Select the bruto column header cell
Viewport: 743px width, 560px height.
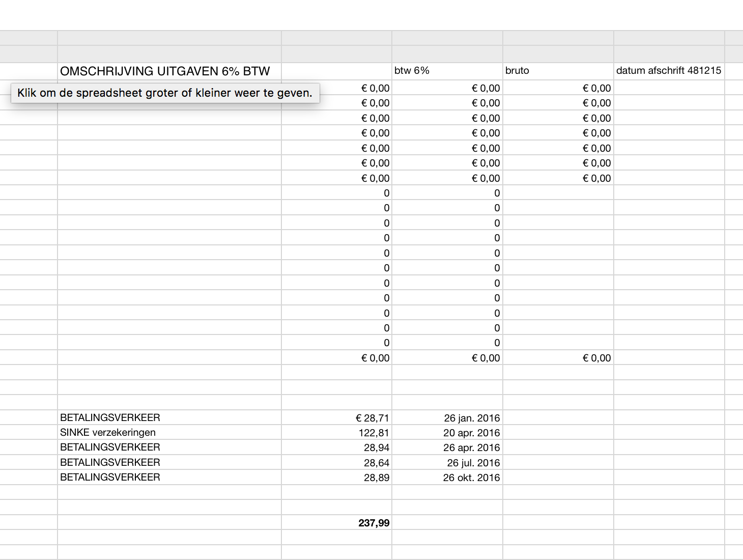click(x=558, y=71)
